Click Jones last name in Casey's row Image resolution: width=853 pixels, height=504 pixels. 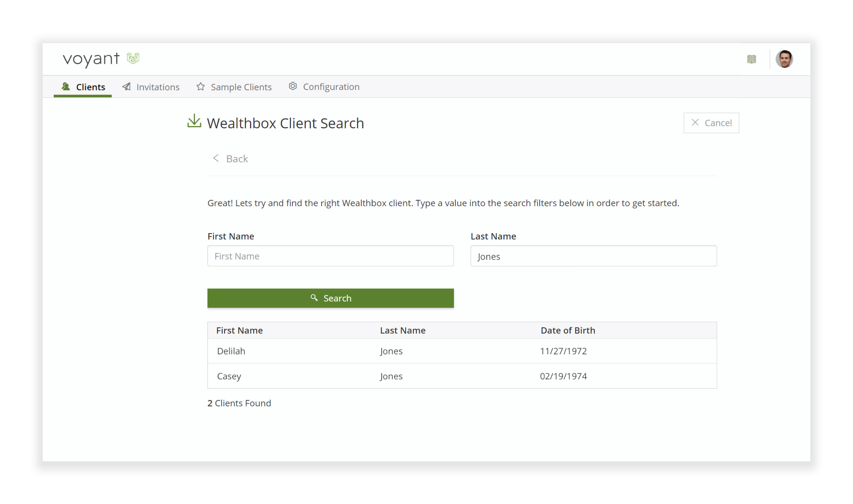pos(391,376)
